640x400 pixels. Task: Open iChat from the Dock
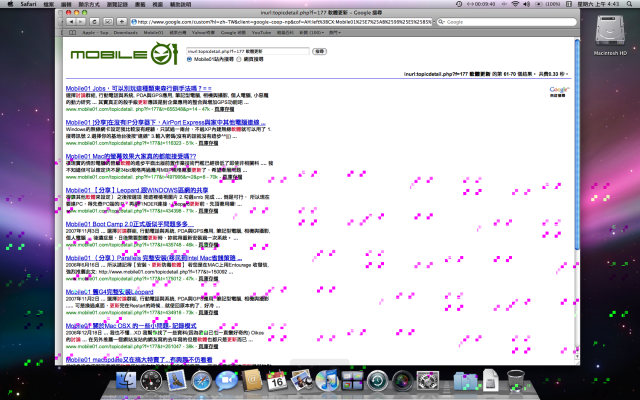click(x=226, y=381)
